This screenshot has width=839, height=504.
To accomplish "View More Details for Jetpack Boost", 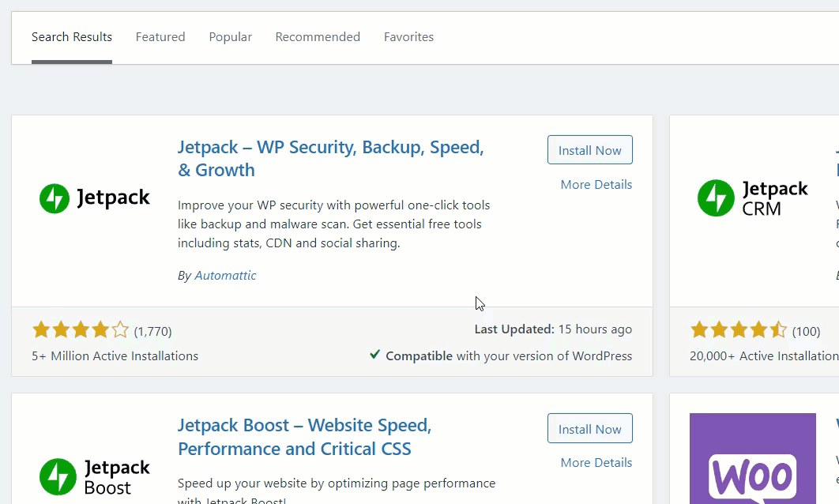I will pos(596,463).
